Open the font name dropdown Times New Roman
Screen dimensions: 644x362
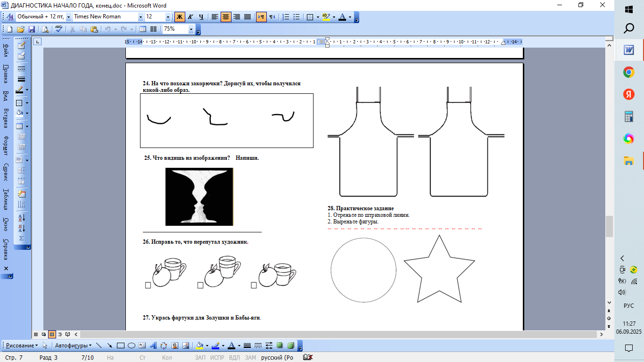coord(140,17)
